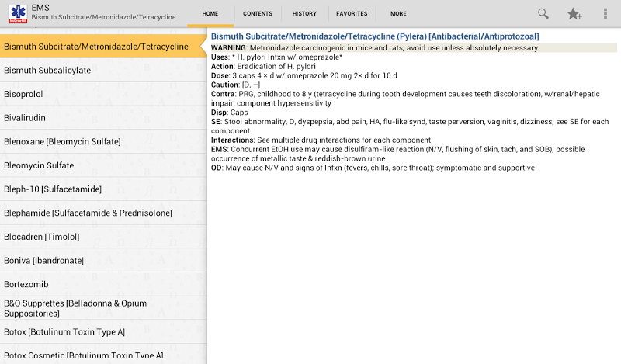This screenshot has width=621, height=364.
Task: Open Blephamide [Sulfacetamide & Prednisolone] entry
Action: tap(103, 213)
